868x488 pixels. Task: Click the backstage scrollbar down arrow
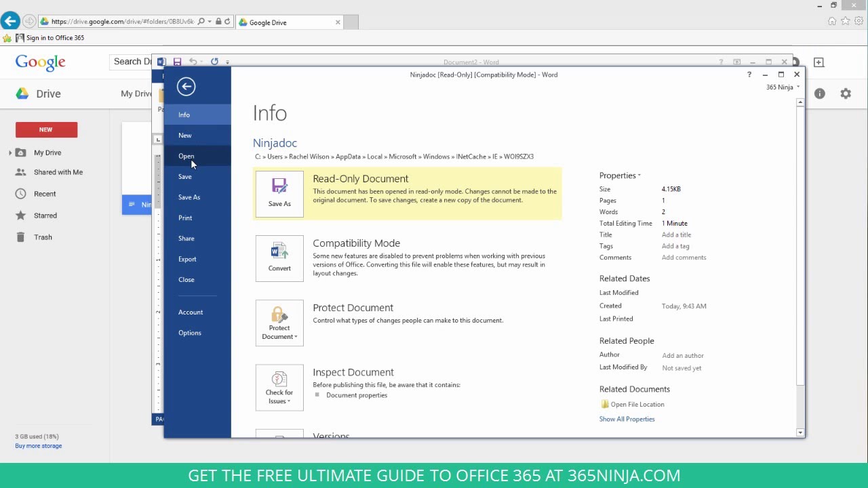point(801,432)
